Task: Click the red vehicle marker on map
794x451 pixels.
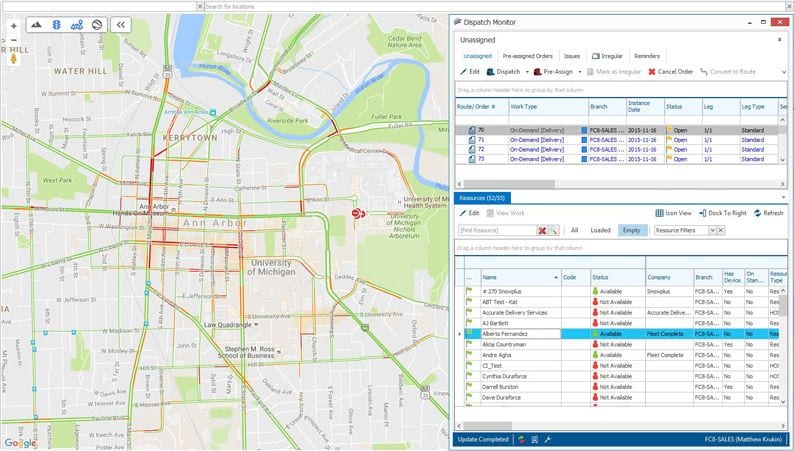Action: tap(358, 214)
